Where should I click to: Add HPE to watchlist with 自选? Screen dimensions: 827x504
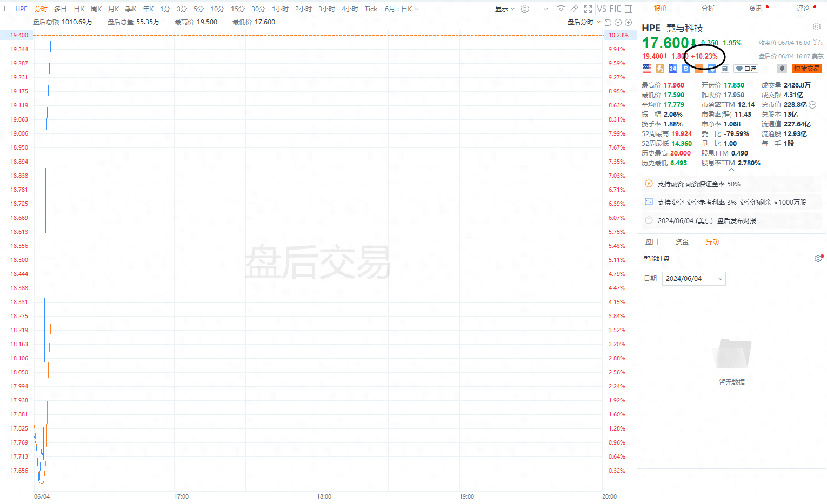pyautogui.click(x=746, y=69)
